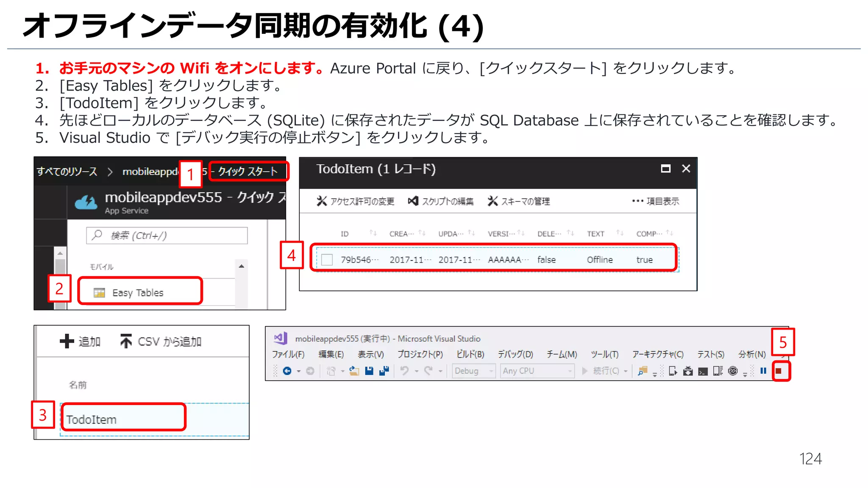Viewport: 868px width, 488px height.
Task: Select the TodoItem table row
Action: (154, 419)
